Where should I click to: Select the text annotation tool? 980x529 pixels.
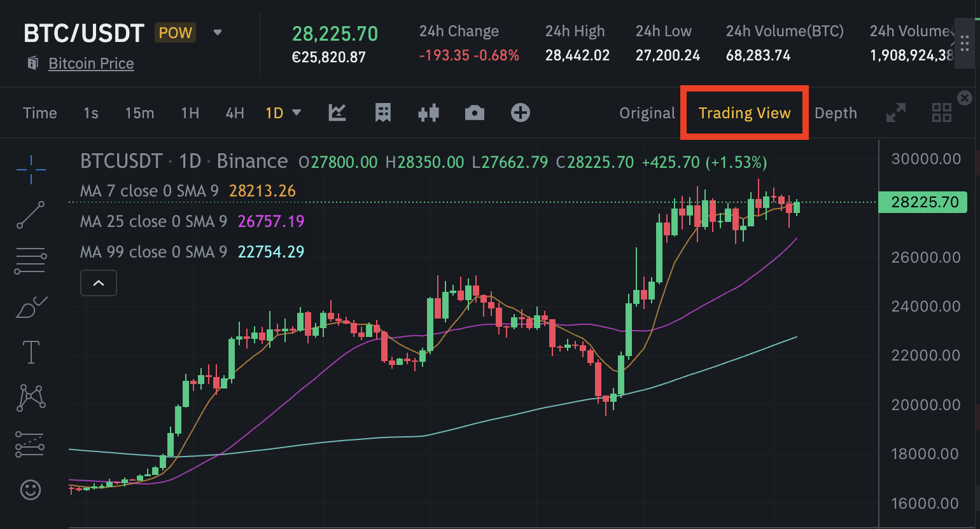31,352
